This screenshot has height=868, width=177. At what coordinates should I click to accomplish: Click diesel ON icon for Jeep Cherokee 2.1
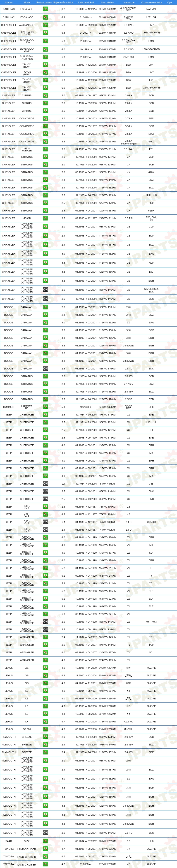coord(45,483)
